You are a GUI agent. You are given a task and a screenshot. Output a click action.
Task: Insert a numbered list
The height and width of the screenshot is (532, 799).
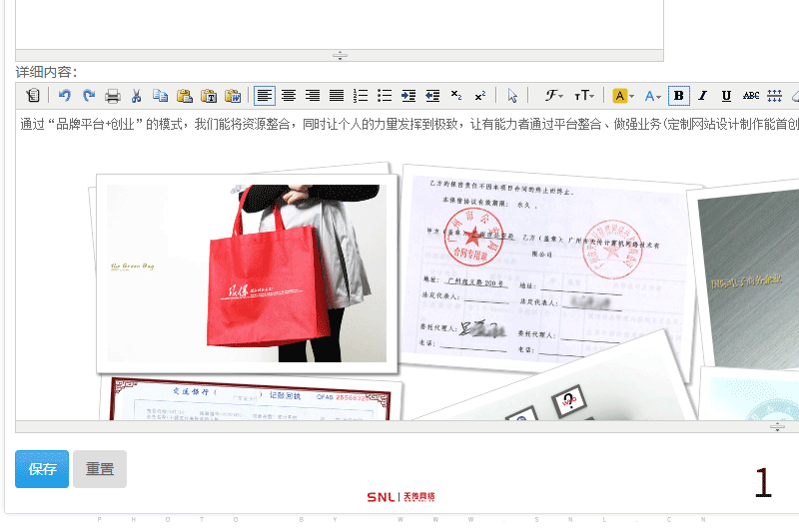coord(361,96)
